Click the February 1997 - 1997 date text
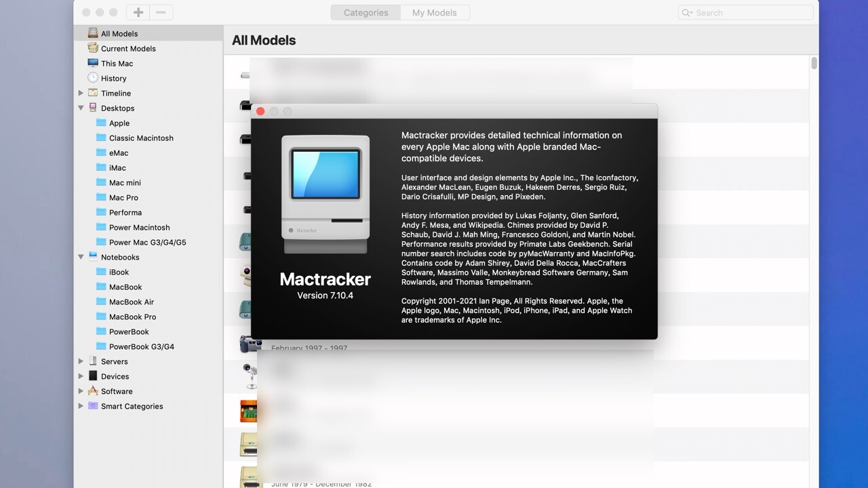 [309, 348]
